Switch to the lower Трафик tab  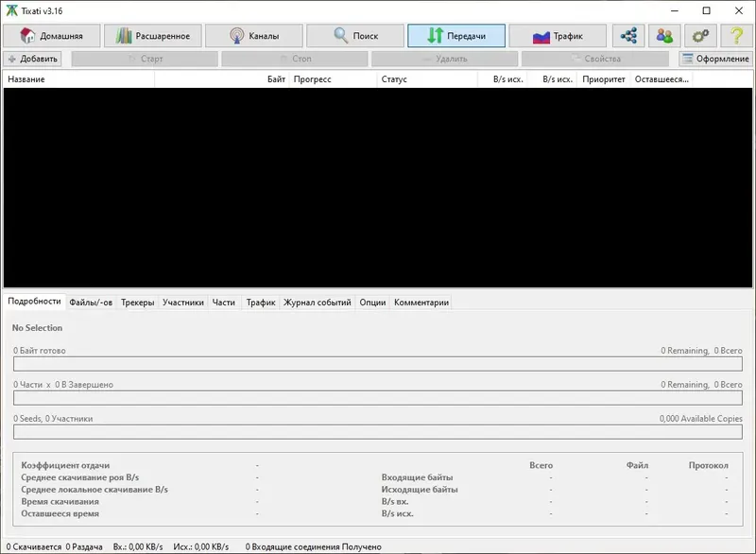point(261,303)
